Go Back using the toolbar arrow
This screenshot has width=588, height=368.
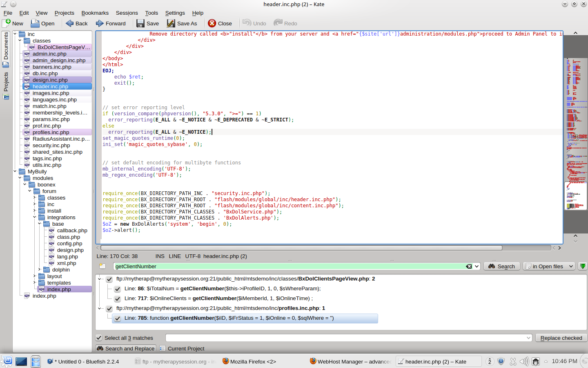point(70,23)
